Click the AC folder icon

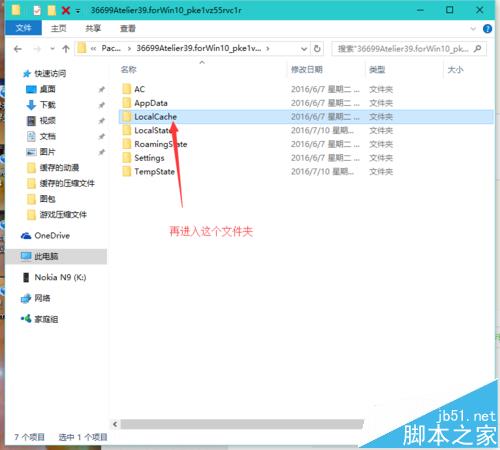pyautogui.click(x=127, y=89)
